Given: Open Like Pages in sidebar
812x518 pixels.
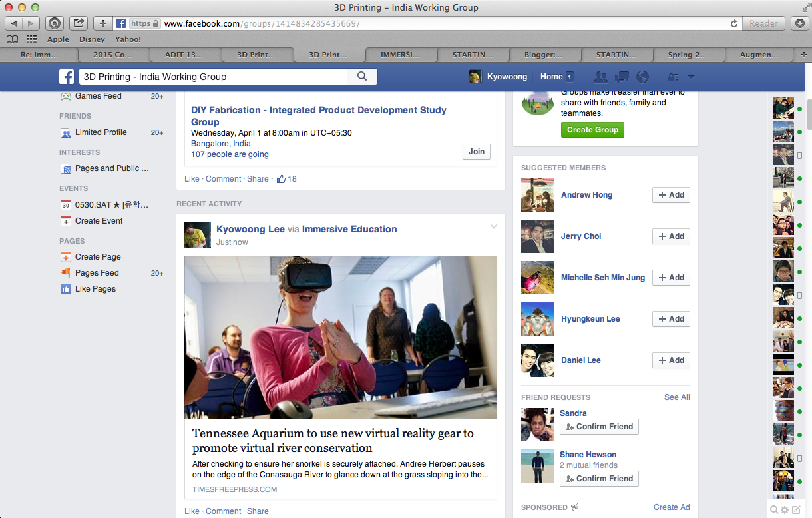Looking at the screenshot, I should (95, 289).
